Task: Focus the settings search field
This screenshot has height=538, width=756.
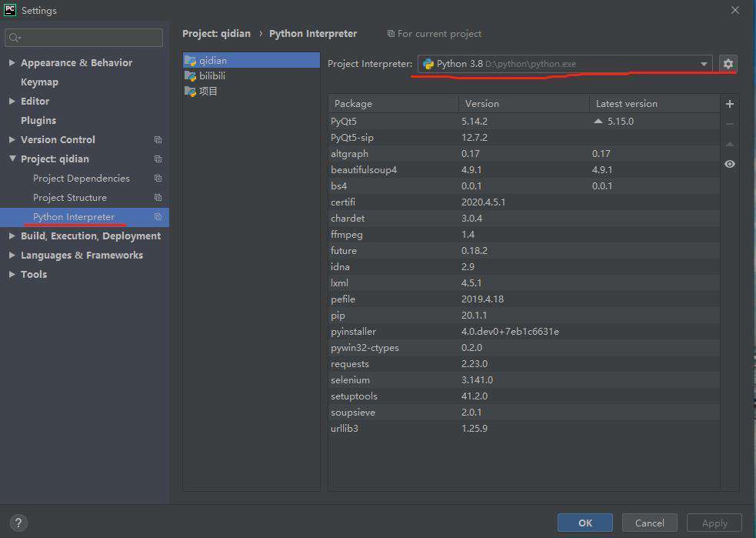Action: (84, 38)
